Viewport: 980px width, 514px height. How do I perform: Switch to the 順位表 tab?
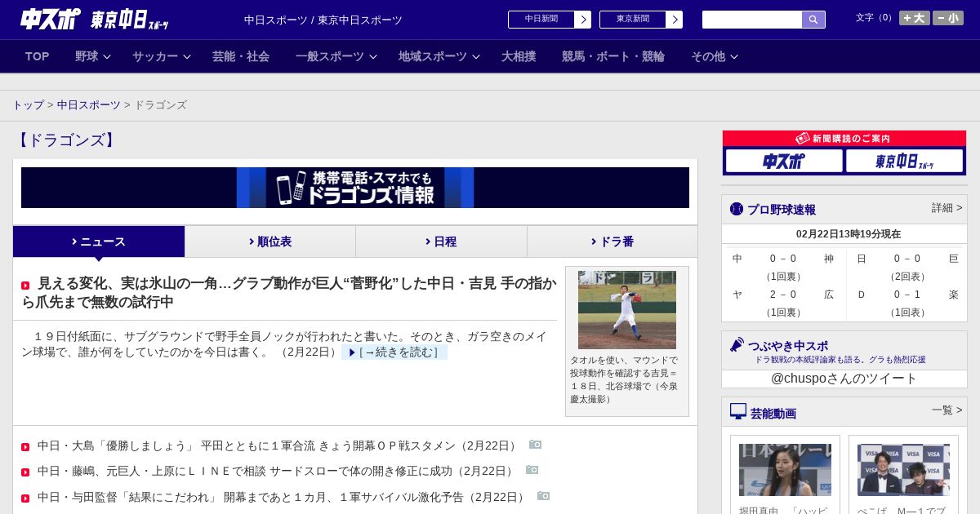270,241
